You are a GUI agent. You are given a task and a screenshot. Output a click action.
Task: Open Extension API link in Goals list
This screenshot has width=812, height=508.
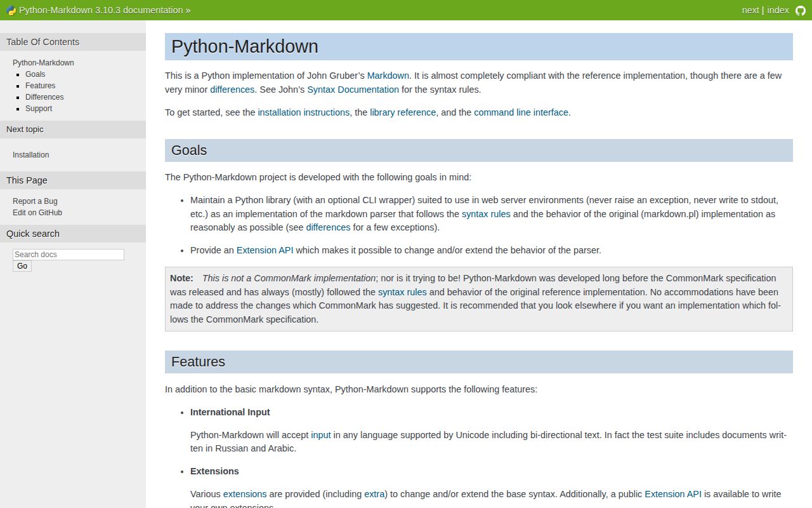(x=265, y=250)
